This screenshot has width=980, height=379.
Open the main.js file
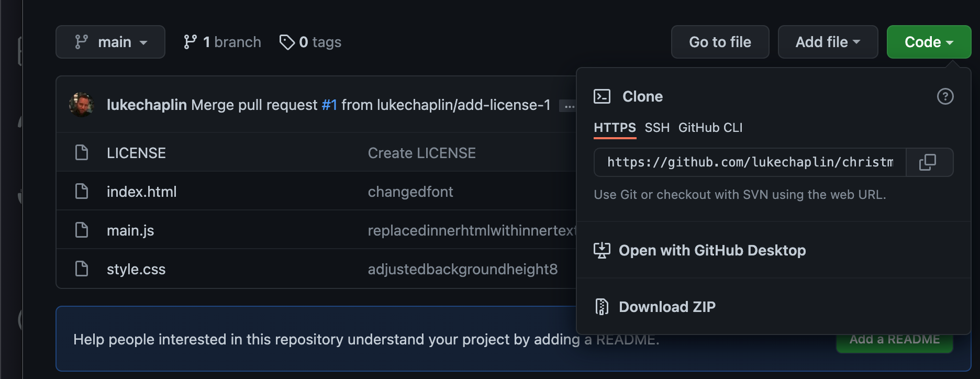pyautogui.click(x=130, y=230)
